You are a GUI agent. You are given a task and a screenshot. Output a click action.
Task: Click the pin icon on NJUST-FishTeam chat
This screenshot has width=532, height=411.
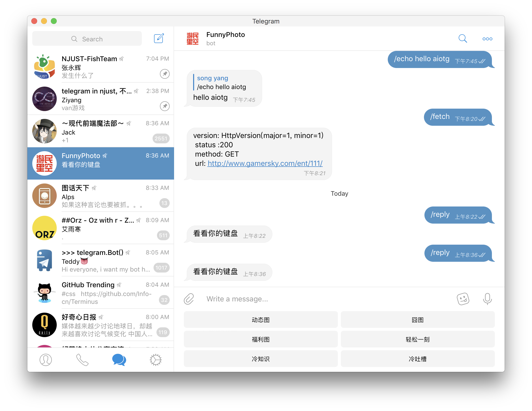(x=165, y=74)
